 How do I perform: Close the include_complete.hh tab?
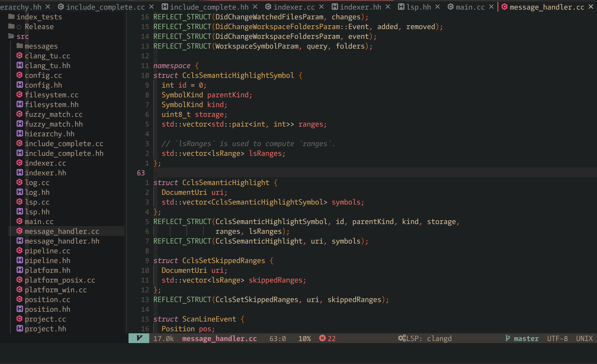[x=255, y=7]
